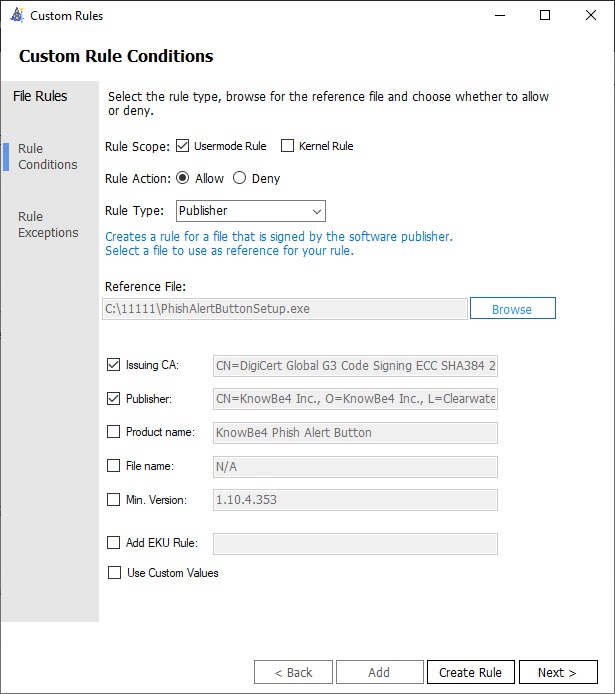Click the Create Rule button
The image size is (615, 694).
(x=470, y=672)
